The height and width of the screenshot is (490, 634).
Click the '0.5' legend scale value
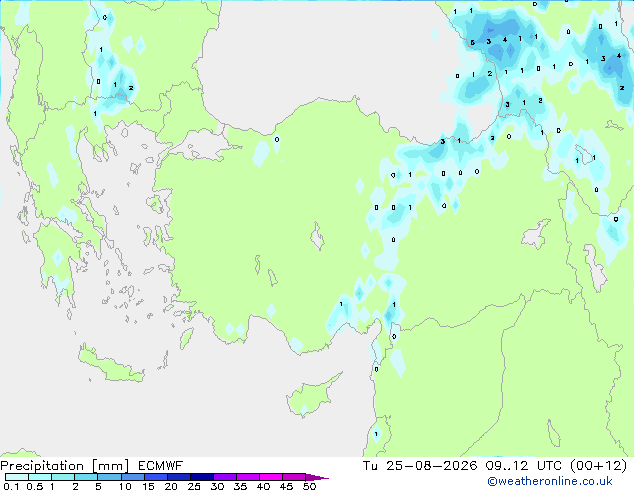(x=35, y=486)
